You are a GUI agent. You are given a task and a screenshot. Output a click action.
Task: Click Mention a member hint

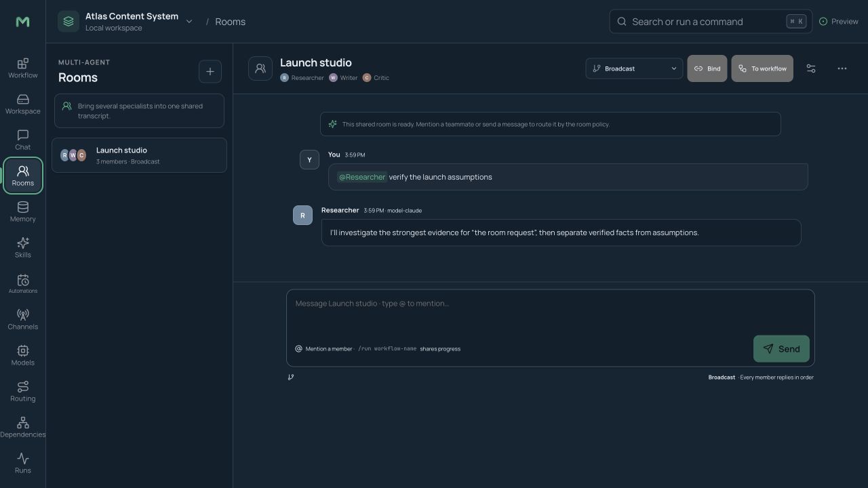[323, 349]
